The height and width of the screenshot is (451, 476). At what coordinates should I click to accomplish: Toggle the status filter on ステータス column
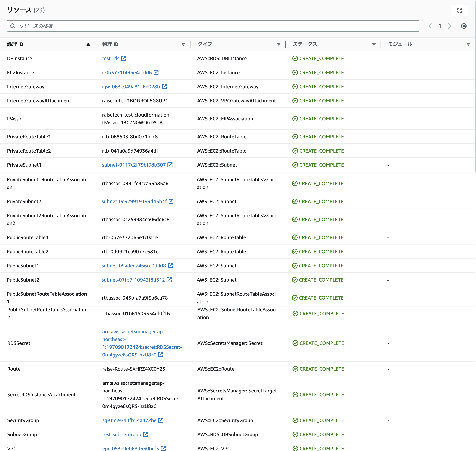(374, 44)
